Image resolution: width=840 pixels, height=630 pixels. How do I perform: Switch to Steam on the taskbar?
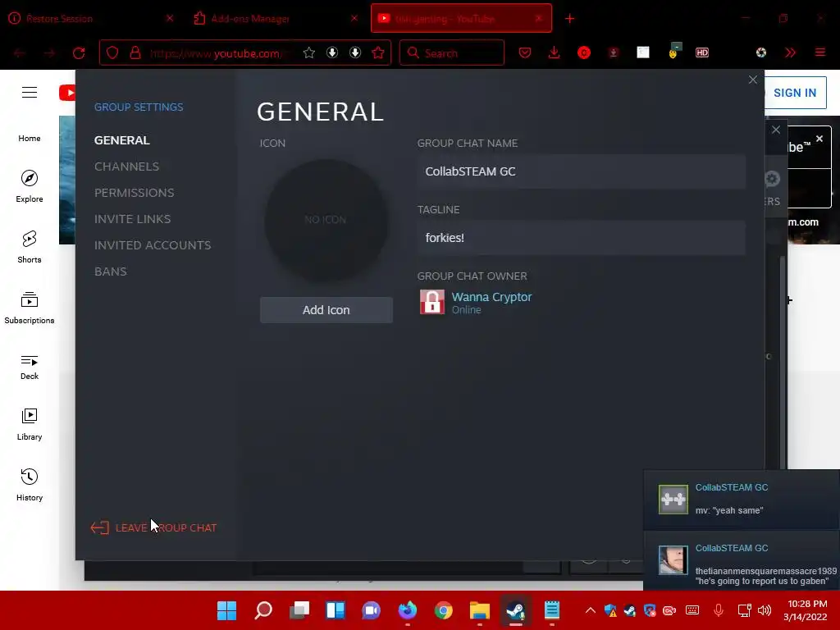516,610
